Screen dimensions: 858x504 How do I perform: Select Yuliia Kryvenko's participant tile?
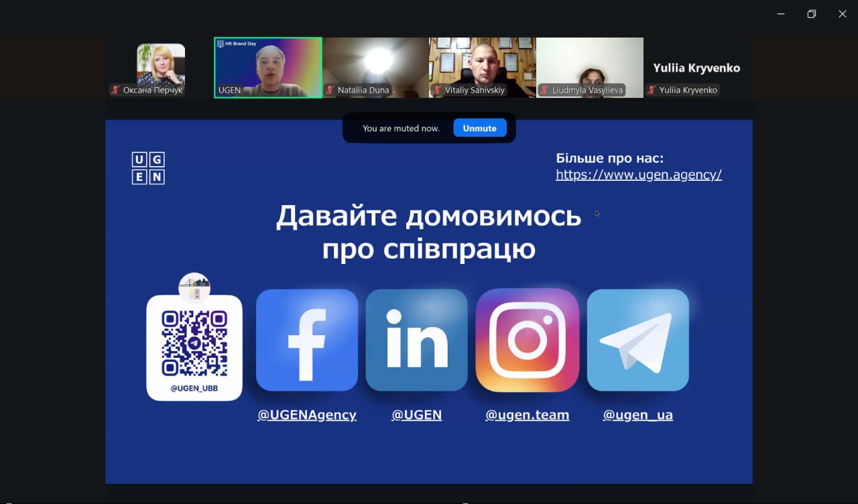pyautogui.click(x=697, y=68)
